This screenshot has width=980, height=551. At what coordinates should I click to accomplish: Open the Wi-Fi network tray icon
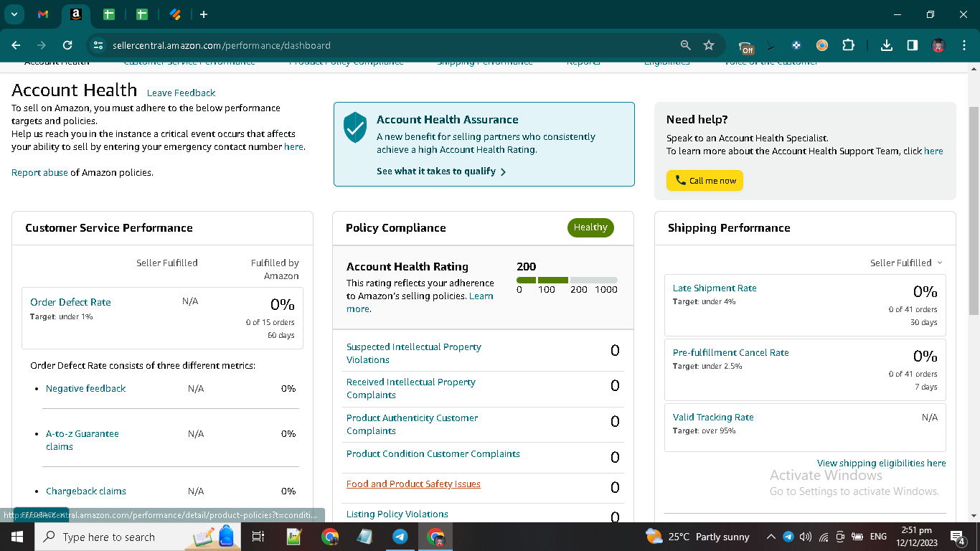click(824, 537)
